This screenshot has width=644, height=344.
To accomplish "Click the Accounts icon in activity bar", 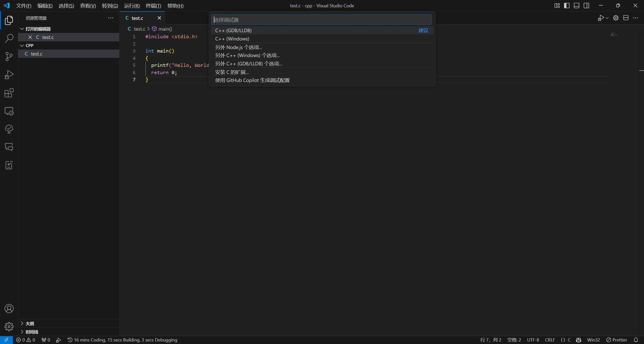I will [9, 309].
